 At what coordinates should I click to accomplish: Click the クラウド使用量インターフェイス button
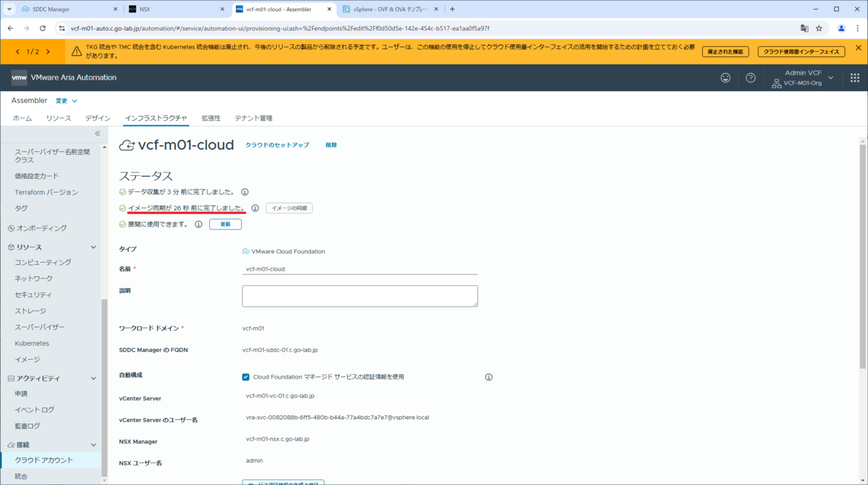[x=802, y=51]
